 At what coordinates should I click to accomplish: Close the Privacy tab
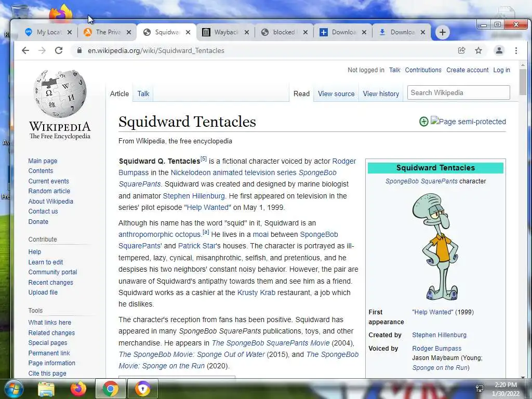point(129,32)
